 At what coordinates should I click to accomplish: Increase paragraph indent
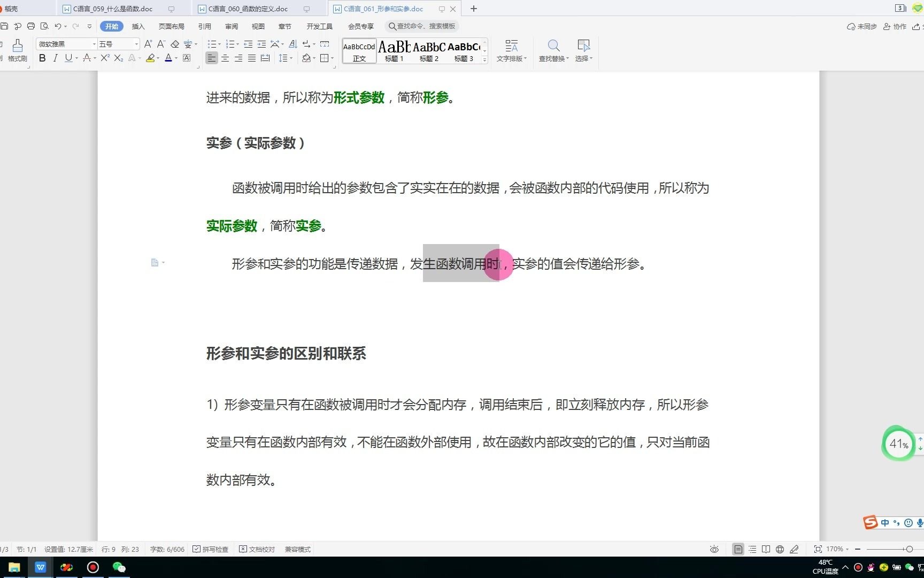click(261, 44)
